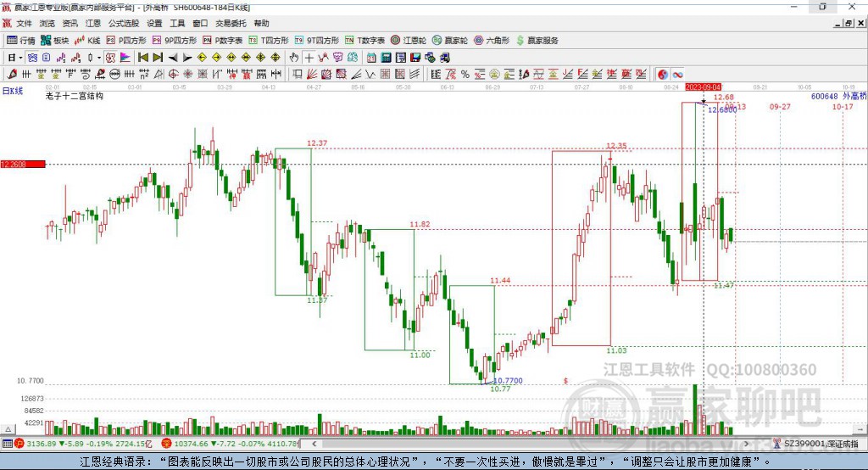Image resolution: width=868 pixels, height=470 pixels.
Task: Click the 600648 外高桥 stock label
Action: click(839, 96)
